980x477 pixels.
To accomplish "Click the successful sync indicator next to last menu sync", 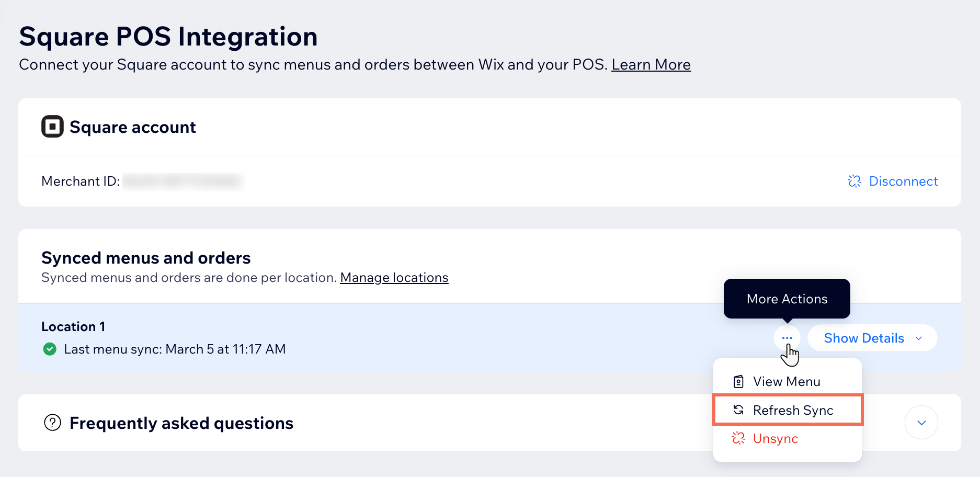I will pos(50,349).
